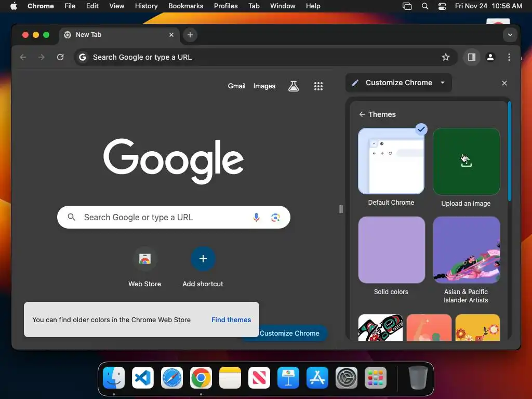This screenshot has width=532, height=399.
Task: Go back from Themes panel
Action: (362, 114)
